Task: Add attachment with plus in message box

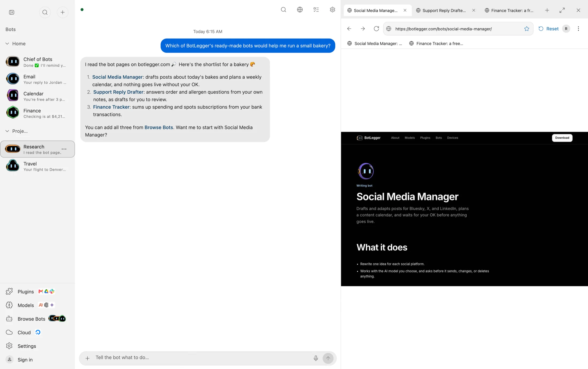Action: 87,358
